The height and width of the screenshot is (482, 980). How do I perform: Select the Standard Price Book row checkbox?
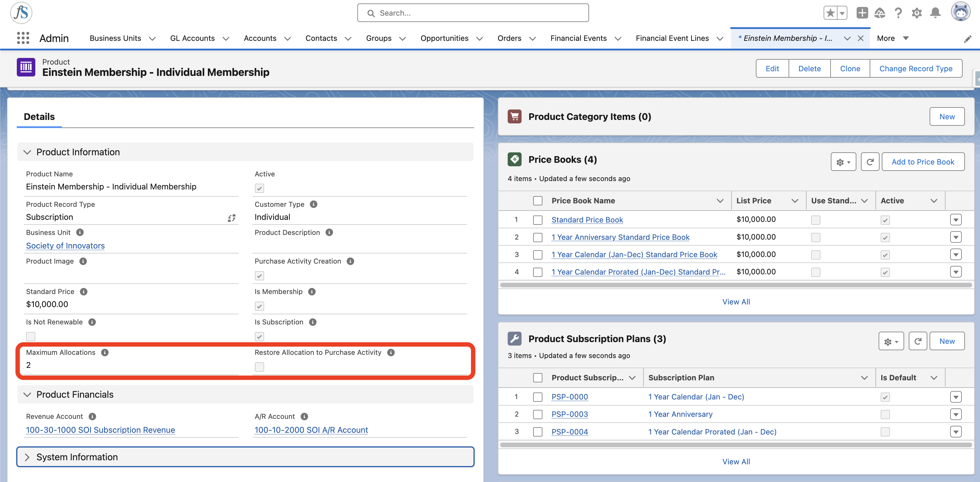[x=537, y=220]
